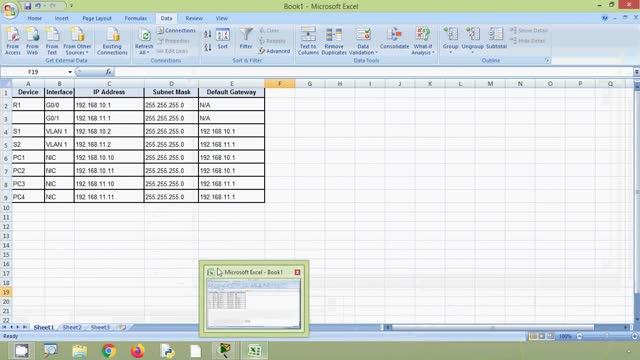
Task: Click the zoom slider in status bar
Action: click(x=607, y=336)
